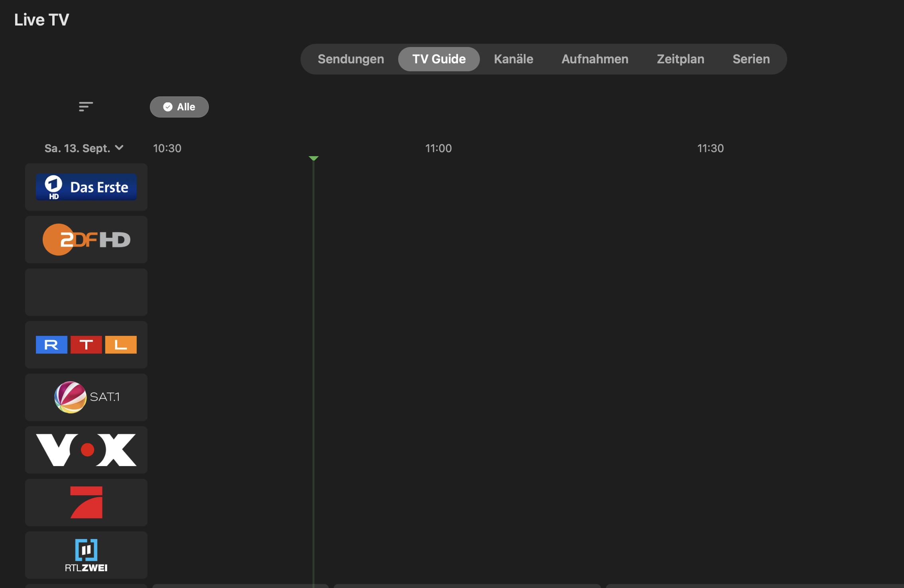Open the Zeitplan tab

click(680, 59)
